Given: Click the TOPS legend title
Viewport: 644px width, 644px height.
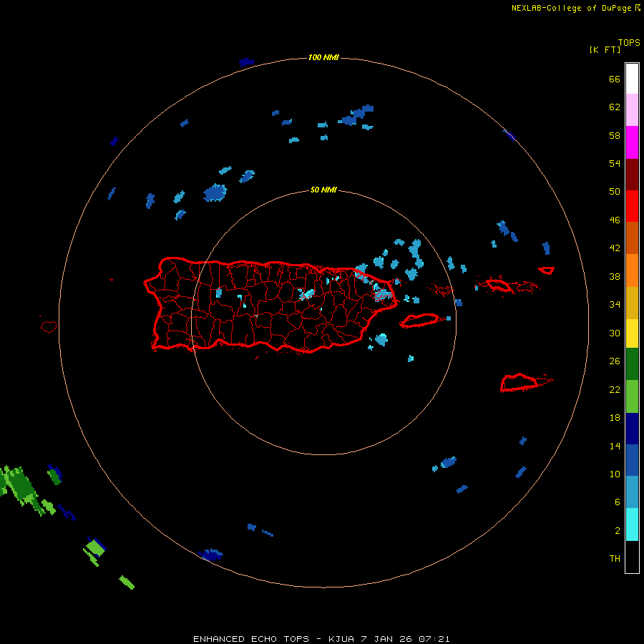Looking at the screenshot, I should pos(629,43).
